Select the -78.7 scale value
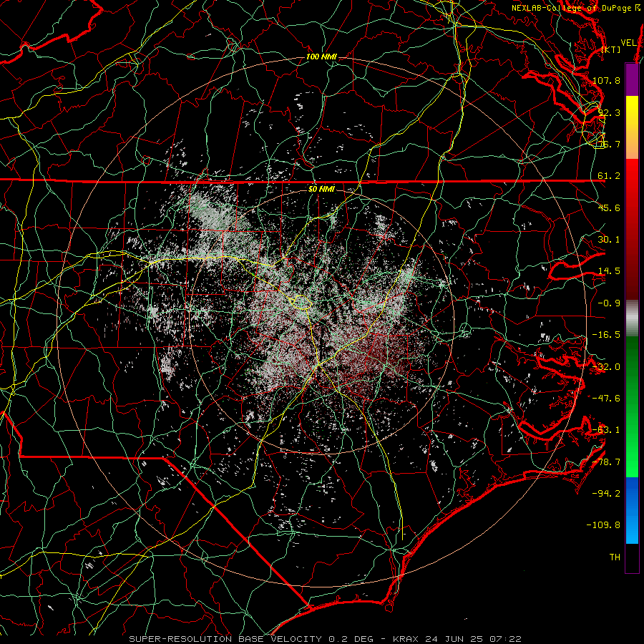 pos(606,462)
